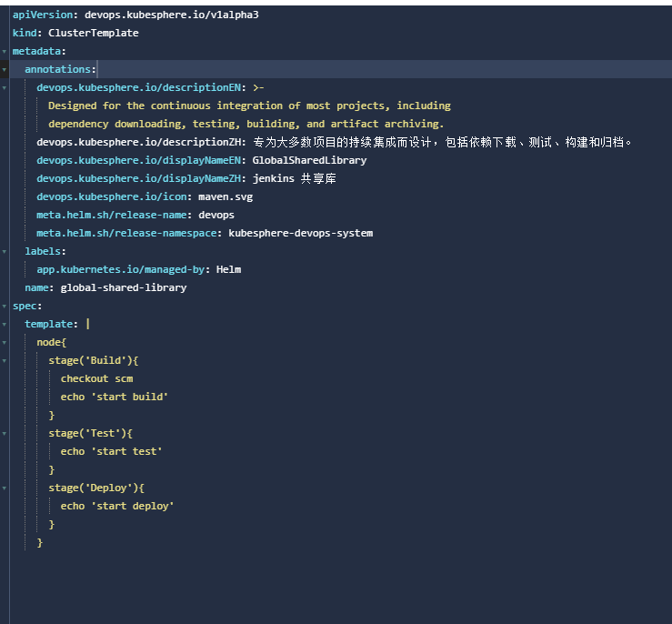Click the devops.kubesphere.io/displayNameZH key
The width and height of the screenshot is (672, 624).
coord(139,178)
